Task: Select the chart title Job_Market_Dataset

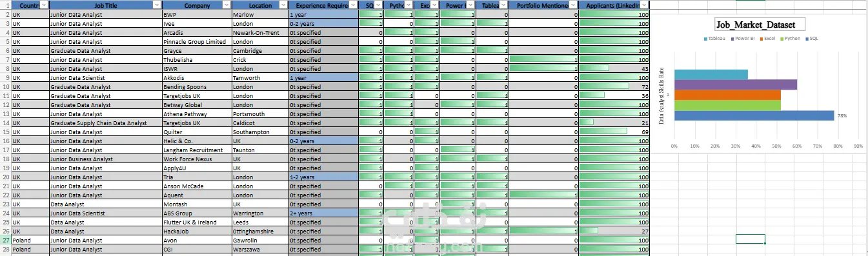Action: (759, 25)
